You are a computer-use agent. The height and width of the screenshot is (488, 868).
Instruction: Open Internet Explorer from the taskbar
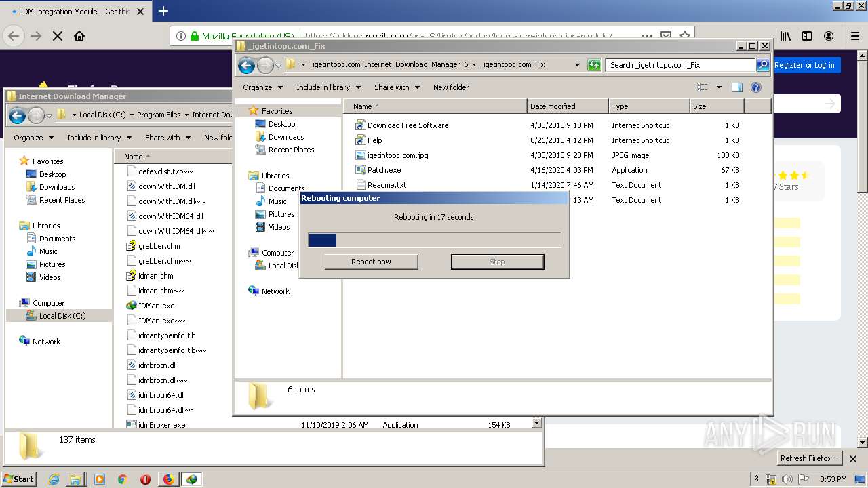tap(54, 479)
